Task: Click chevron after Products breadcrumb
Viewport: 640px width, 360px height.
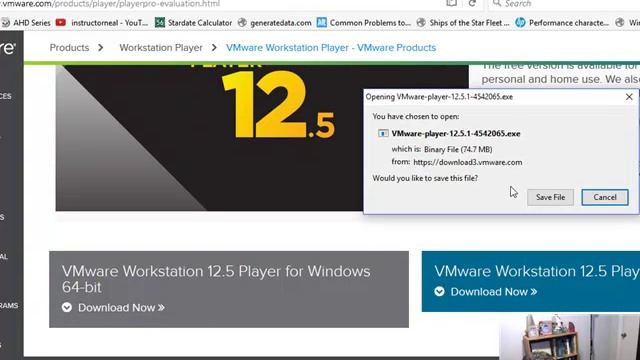Action: click(101, 48)
